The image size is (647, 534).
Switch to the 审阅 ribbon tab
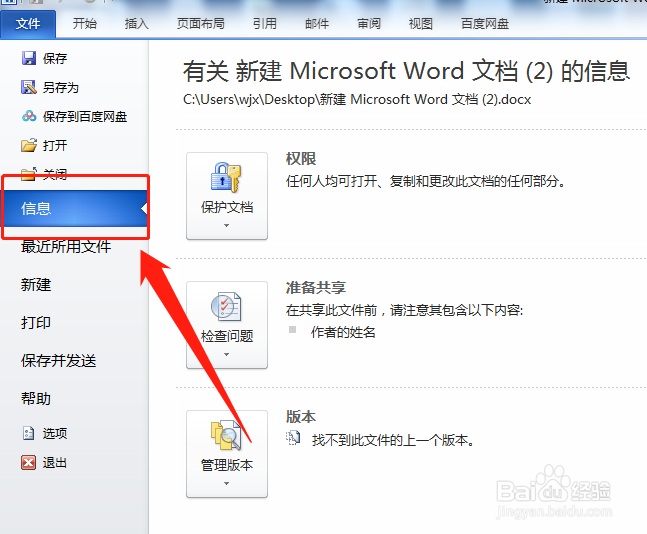point(369,24)
